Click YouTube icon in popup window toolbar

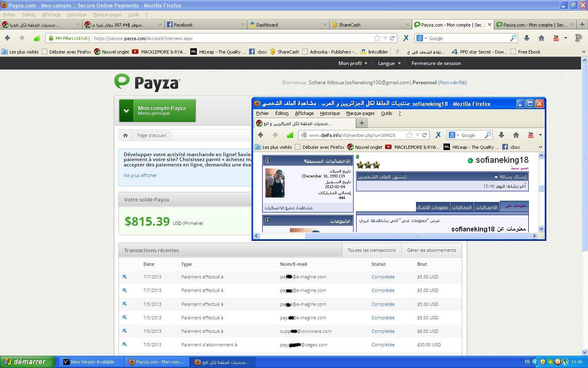[531, 135]
